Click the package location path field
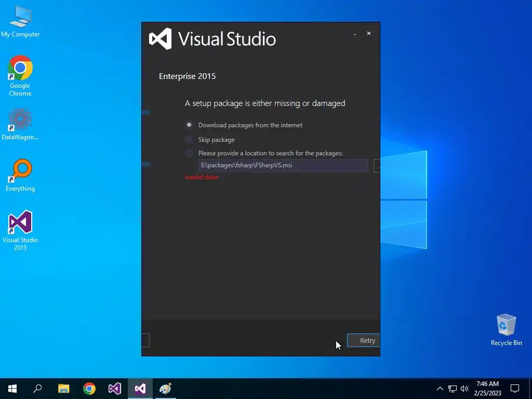 [x=283, y=166]
